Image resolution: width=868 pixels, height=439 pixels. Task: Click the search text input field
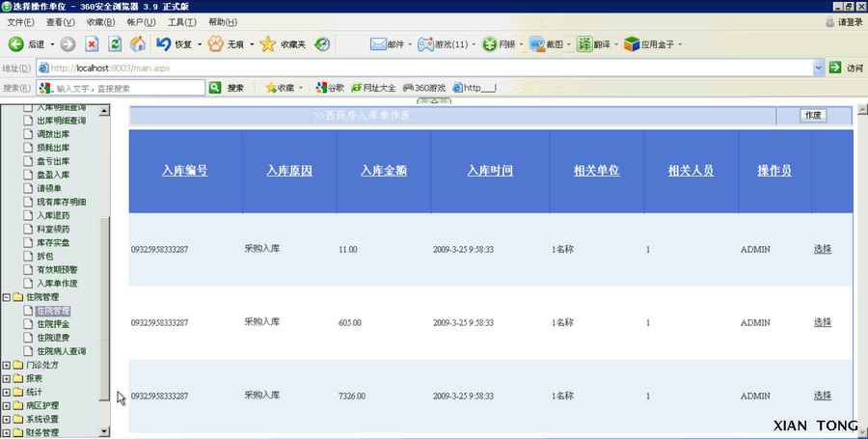(x=129, y=88)
